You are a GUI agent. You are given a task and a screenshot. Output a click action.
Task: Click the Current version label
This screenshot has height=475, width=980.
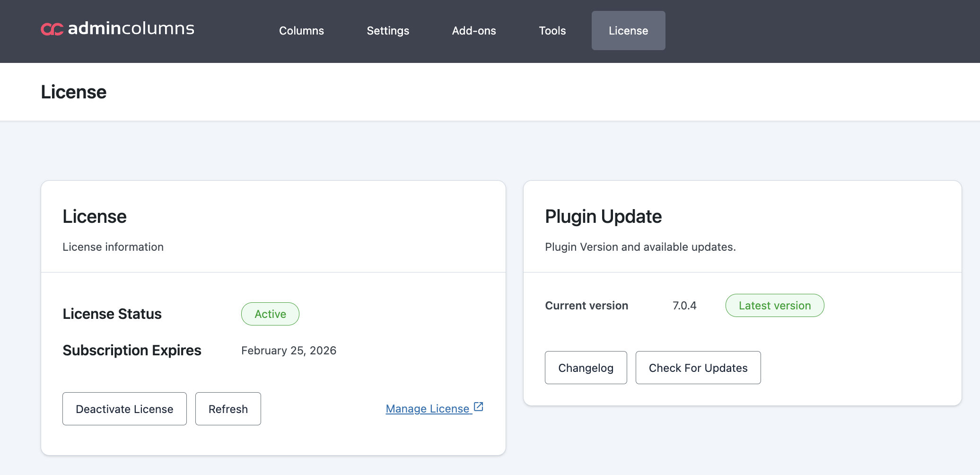pos(586,306)
